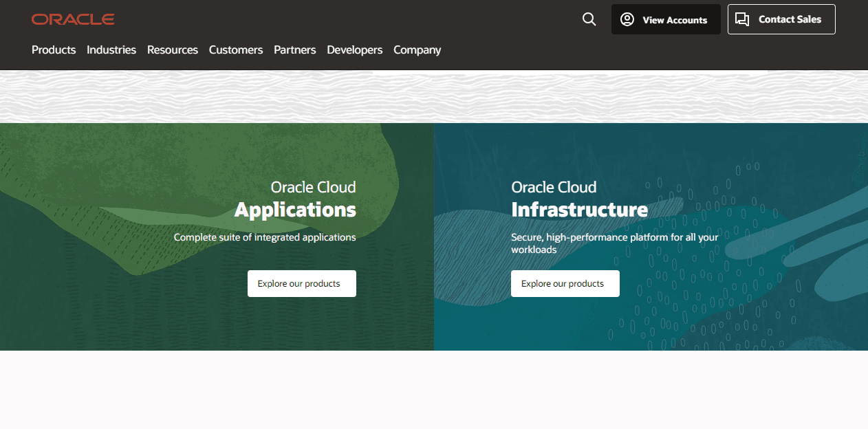The image size is (868, 429).
Task: Open the search magnifier icon
Action: tap(589, 19)
